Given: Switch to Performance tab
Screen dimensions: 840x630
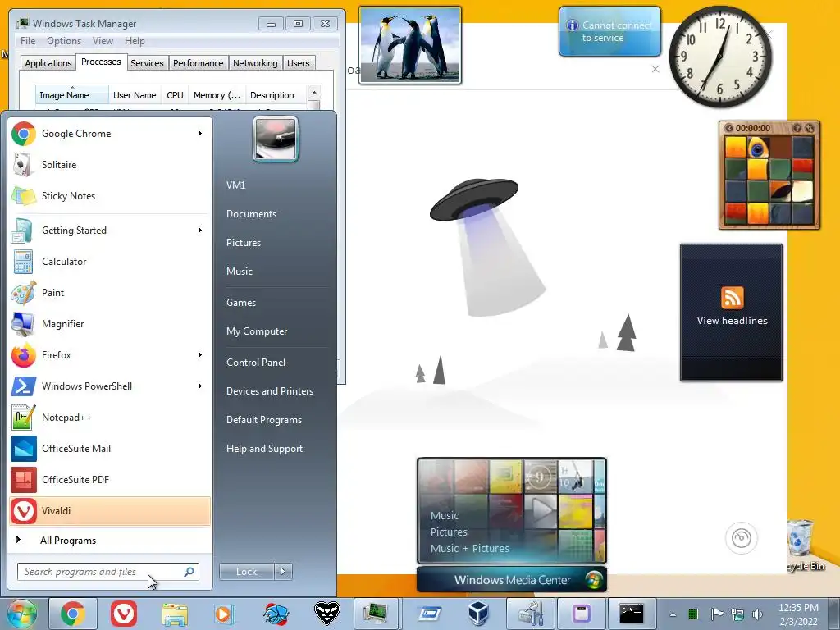Looking at the screenshot, I should point(198,63).
